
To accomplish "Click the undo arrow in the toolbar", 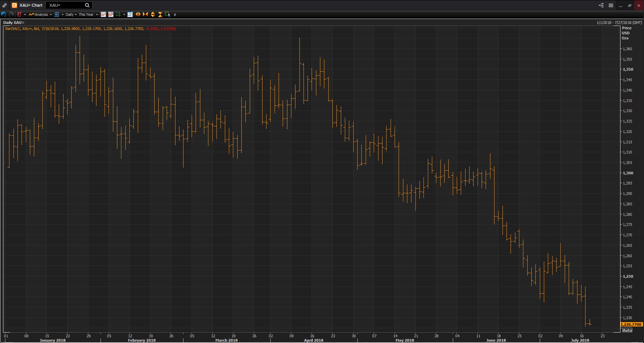I will pos(4,14).
